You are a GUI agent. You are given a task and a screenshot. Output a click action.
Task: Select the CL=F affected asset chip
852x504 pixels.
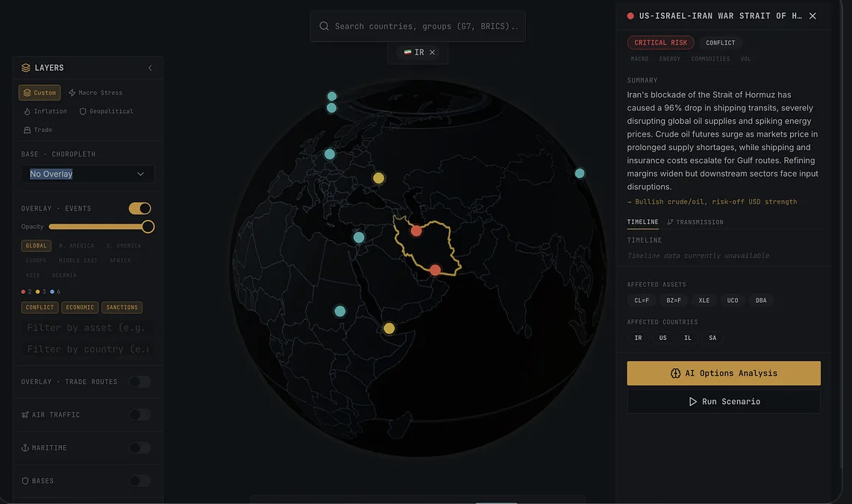click(642, 300)
